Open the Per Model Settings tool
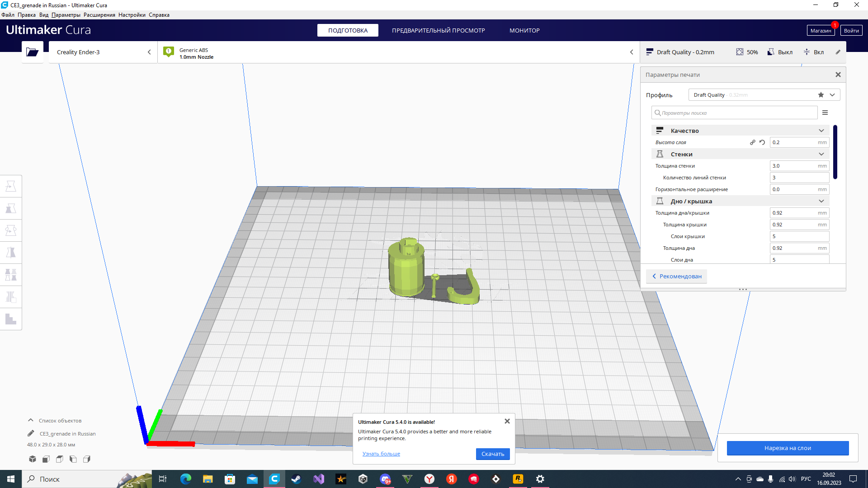Viewport: 868px width, 488px height. [11, 275]
